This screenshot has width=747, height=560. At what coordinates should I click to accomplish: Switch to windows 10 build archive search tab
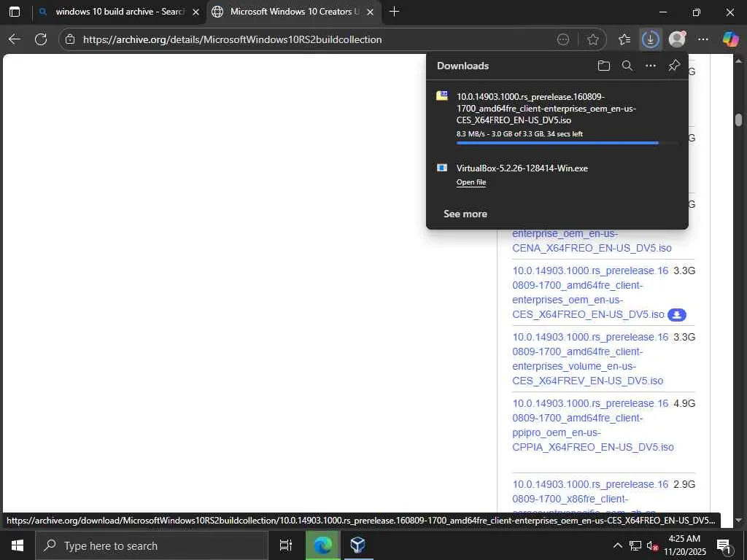(120, 12)
